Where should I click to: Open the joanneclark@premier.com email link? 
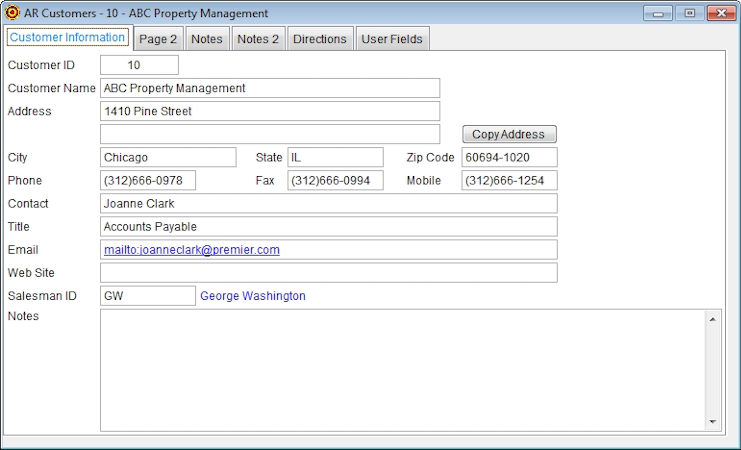point(192,250)
